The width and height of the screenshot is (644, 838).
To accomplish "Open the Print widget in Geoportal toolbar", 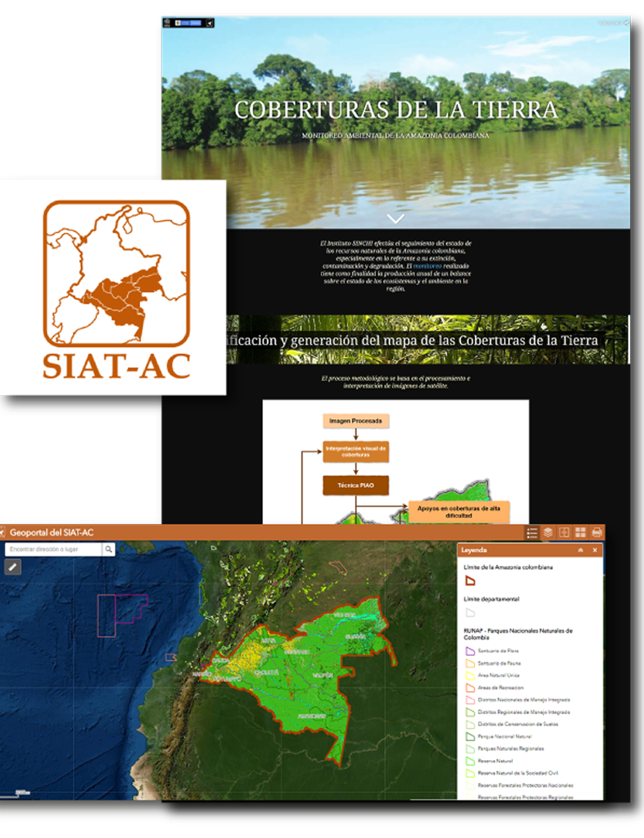I will click(596, 532).
